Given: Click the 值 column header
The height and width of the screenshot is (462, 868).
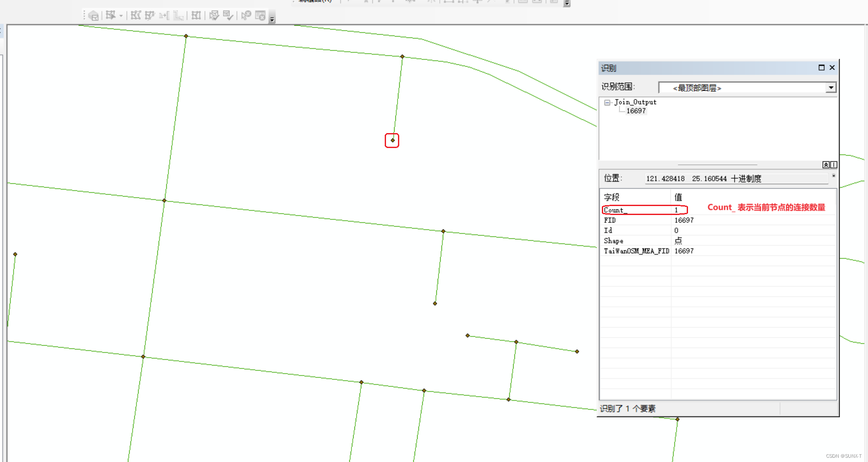Looking at the screenshot, I should point(753,197).
